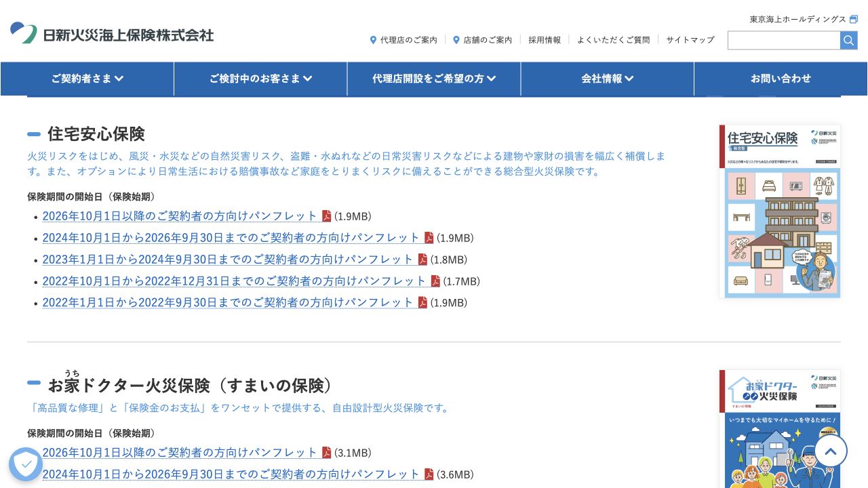The width and height of the screenshot is (868, 488).
Task: Expand the 会社情報 menu
Action: tap(608, 79)
